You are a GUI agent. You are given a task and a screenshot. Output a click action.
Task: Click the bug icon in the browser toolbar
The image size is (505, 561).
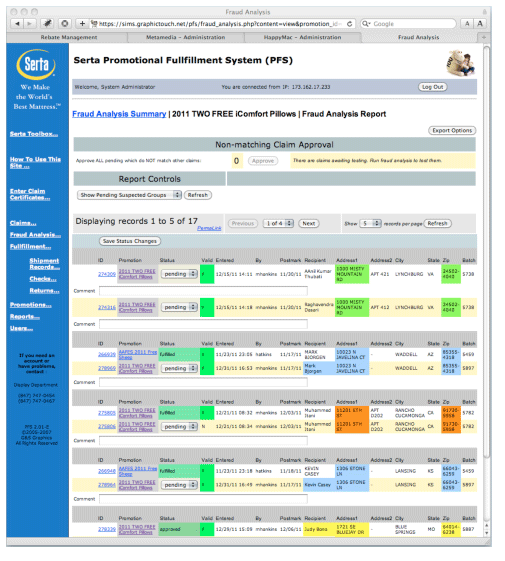[x=47, y=24]
